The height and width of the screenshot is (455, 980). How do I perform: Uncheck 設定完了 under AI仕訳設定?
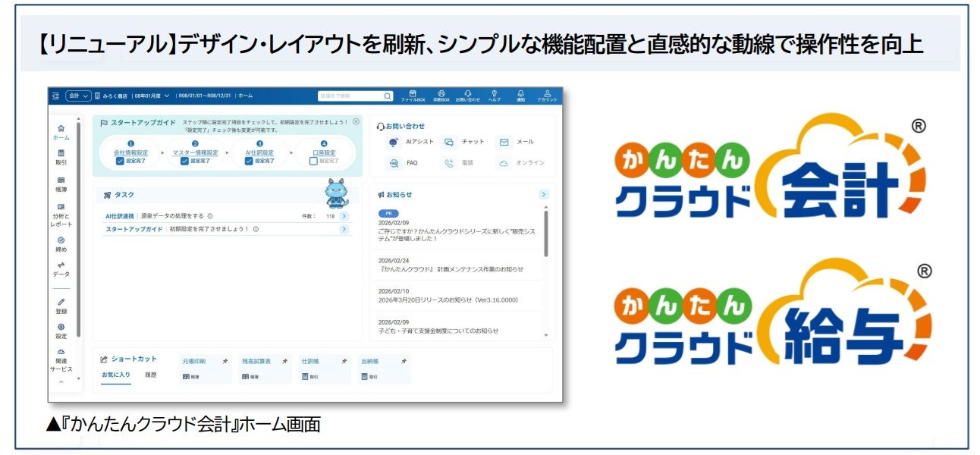point(249,161)
